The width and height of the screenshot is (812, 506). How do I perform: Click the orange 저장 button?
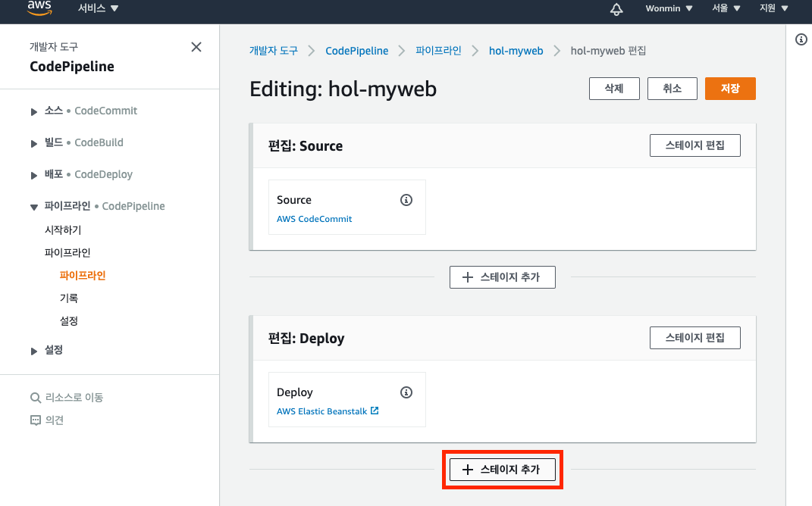(x=730, y=89)
